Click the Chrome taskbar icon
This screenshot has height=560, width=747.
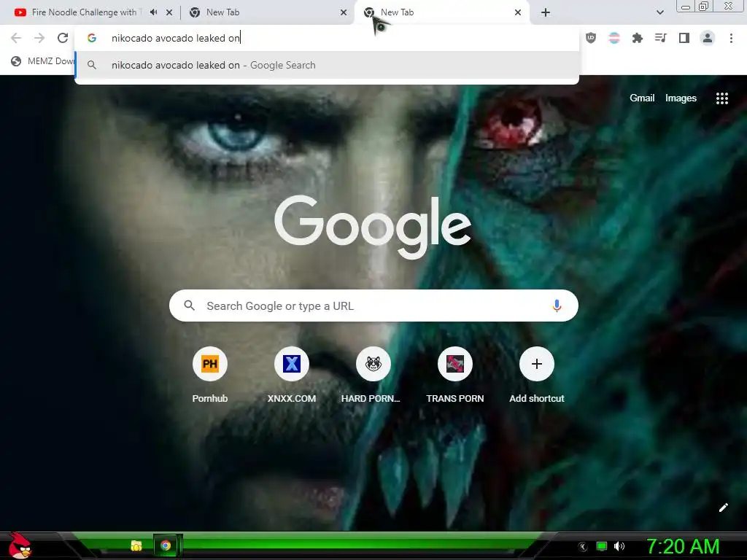tap(166, 545)
